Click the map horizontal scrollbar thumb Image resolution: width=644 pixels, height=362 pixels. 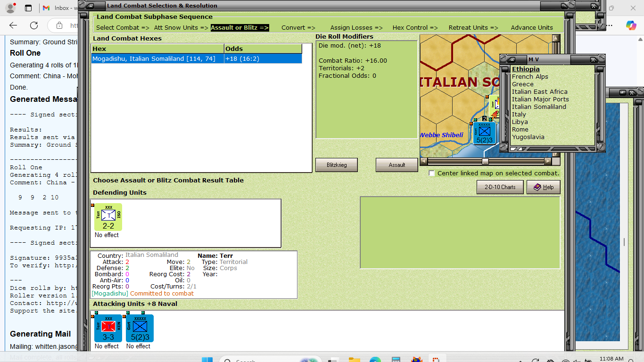(485, 161)
